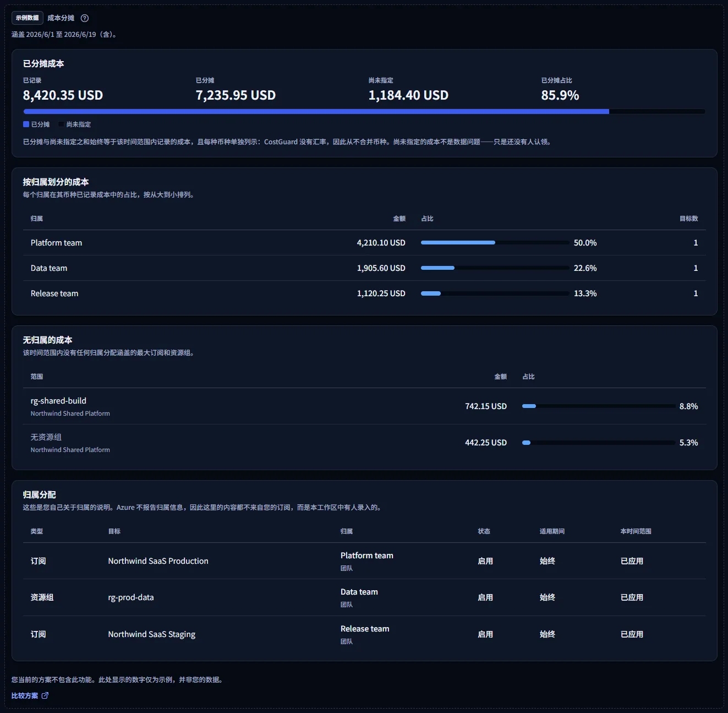Click the 本时间范围 column header
Screen dimensions: 728x713
pyautogui.click(x=636, y=531)
